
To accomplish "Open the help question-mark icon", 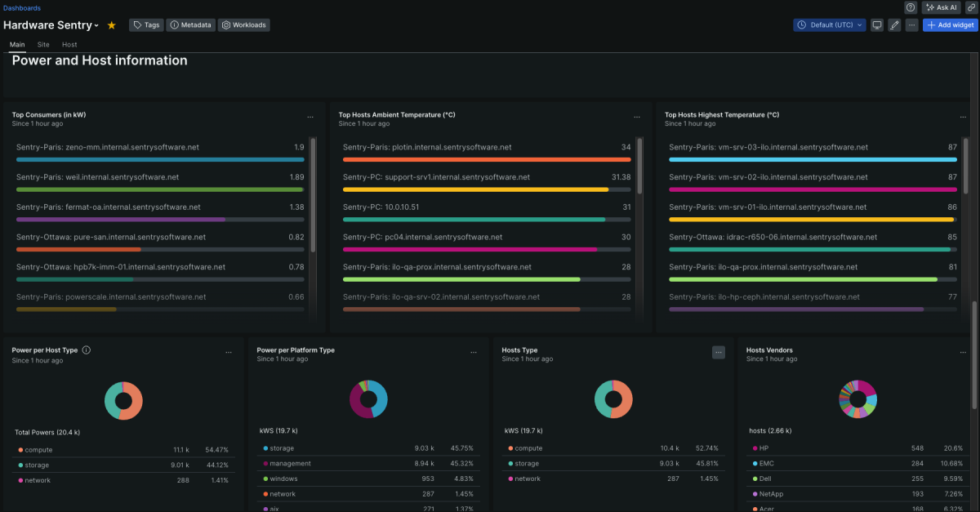I will pos(910,7).
